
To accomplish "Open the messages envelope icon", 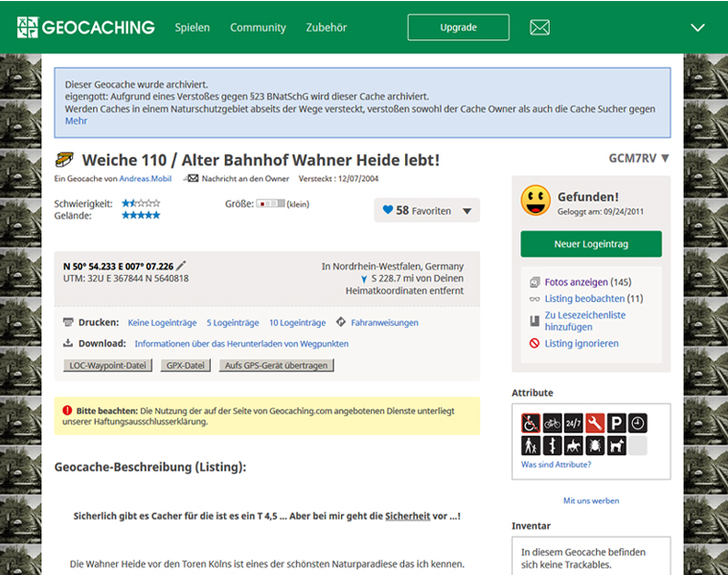I will tap(539, 27).
